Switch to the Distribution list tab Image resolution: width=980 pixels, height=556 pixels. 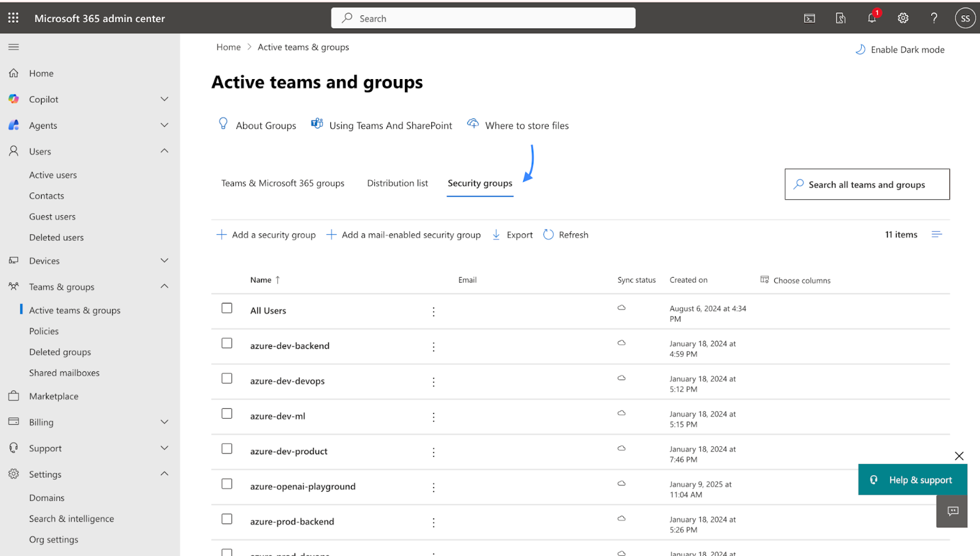(x=397, y=183)
